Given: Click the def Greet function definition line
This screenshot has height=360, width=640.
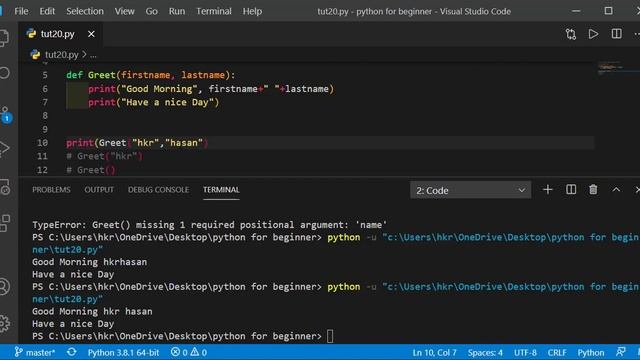Looking at the screenshot, I should click(x=151, y=75).
